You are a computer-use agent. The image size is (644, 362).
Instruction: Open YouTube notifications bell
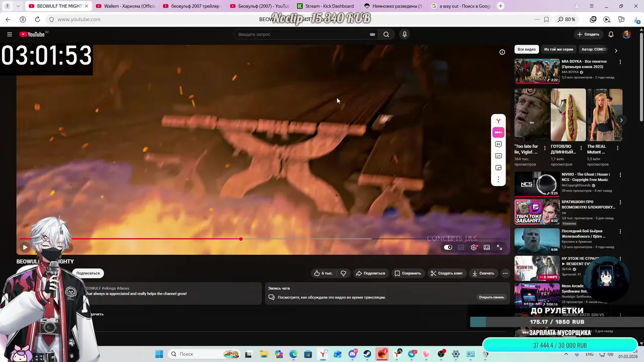coord(611,34)
